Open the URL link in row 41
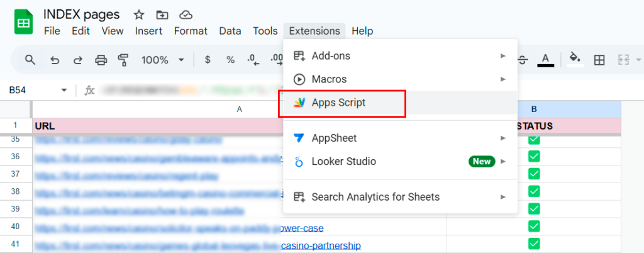This screenshot has width=644, height=253. pos(321,245)
